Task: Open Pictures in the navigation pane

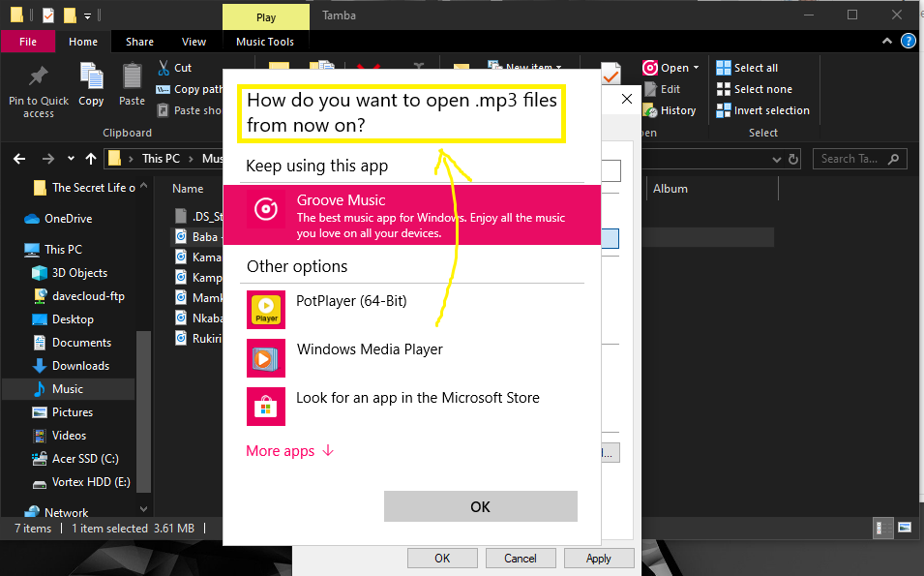Action: point(63,412)
